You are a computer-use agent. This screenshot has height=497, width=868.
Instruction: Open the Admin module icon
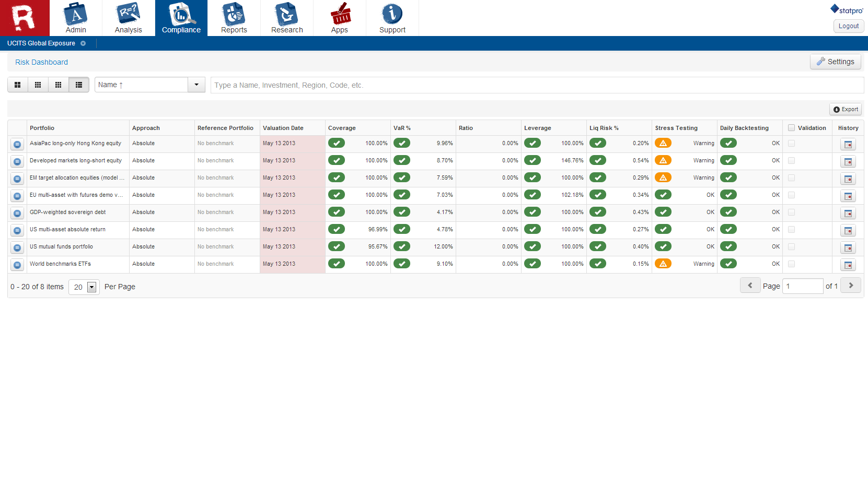pyautogui.click(x=76, y=18)
